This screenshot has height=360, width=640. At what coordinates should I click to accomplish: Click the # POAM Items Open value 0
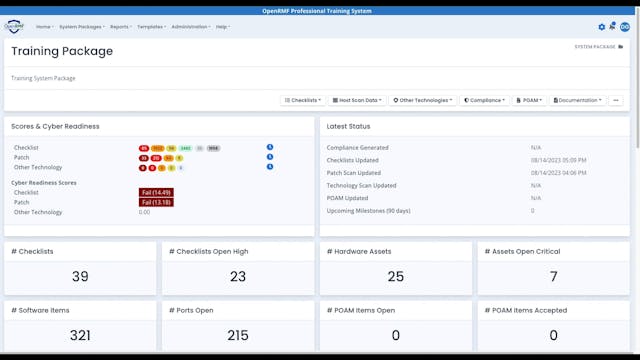click(396, 335)
